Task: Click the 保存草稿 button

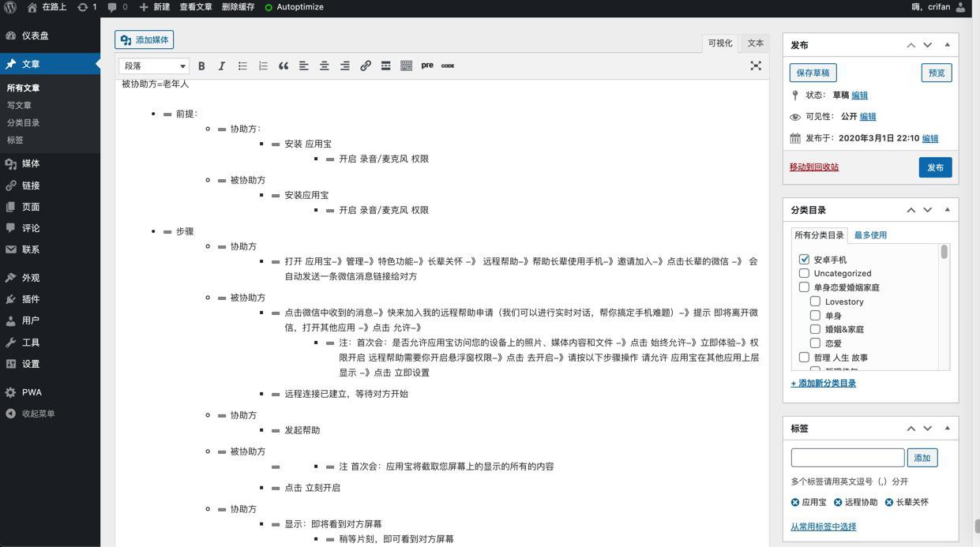Action: pyautogui.click(x=813, y=73)
